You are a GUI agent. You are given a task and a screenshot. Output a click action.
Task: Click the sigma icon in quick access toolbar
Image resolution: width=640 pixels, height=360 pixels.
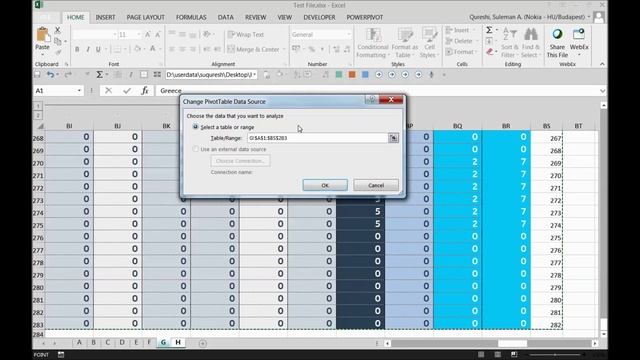point(99,75)
